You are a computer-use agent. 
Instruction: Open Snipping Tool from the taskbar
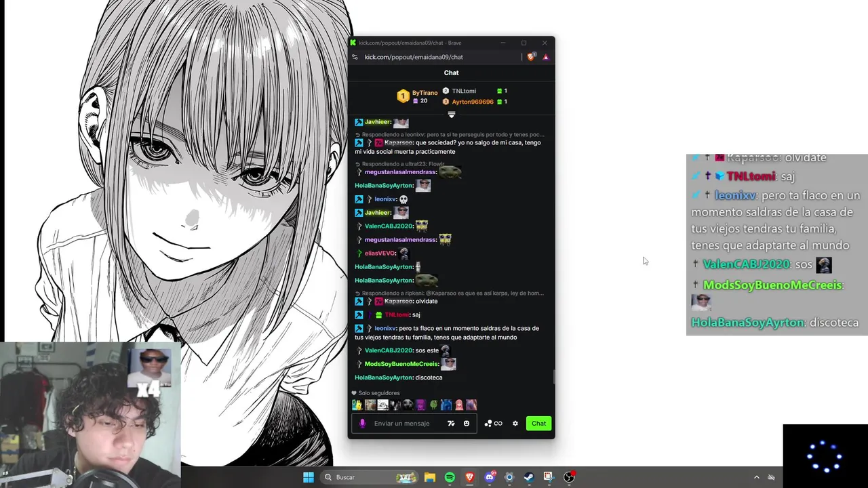(549, 477)
